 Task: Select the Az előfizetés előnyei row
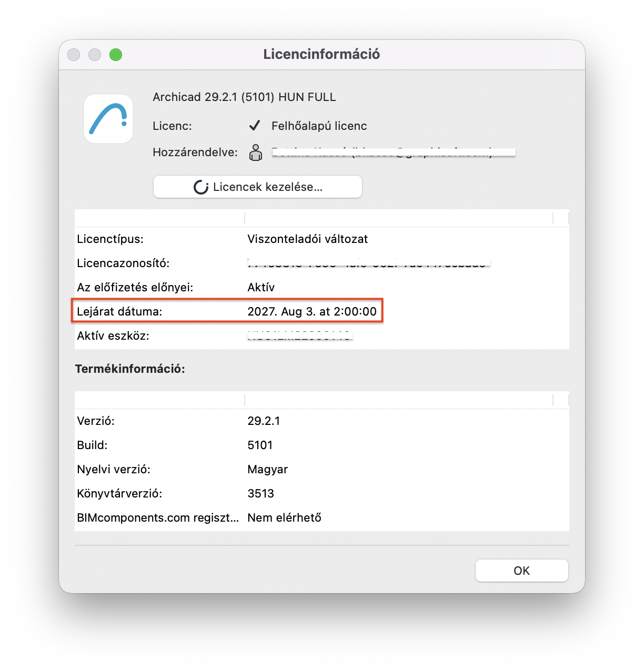click(x=322, y=288)
